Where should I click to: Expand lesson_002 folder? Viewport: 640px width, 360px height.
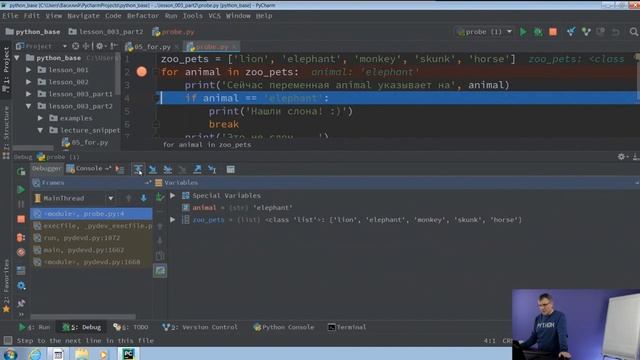click(x=29, y=82)
